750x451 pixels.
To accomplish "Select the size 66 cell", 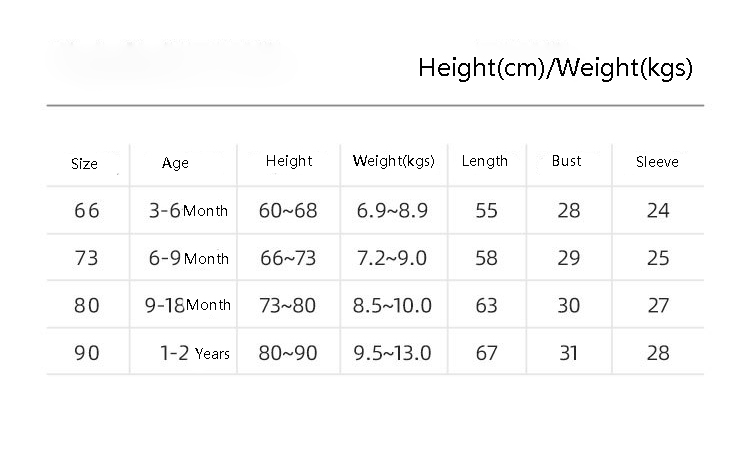I will (87, 211).
